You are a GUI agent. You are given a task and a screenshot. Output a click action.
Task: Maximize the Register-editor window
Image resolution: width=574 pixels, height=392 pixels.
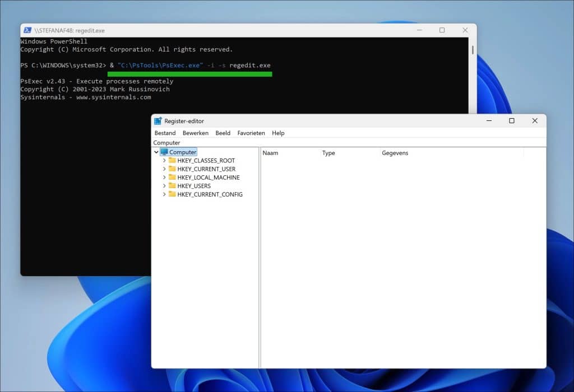tap(512, 120)
